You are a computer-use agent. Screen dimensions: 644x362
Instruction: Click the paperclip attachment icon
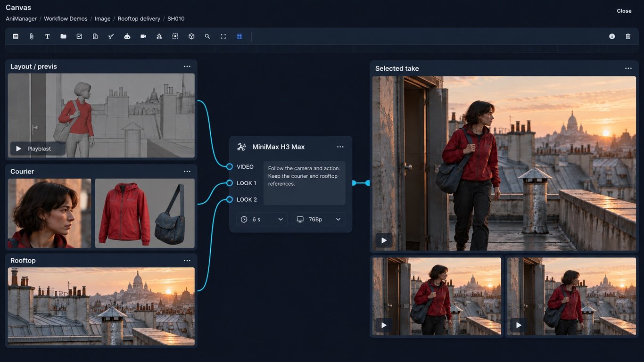(32, 36)
